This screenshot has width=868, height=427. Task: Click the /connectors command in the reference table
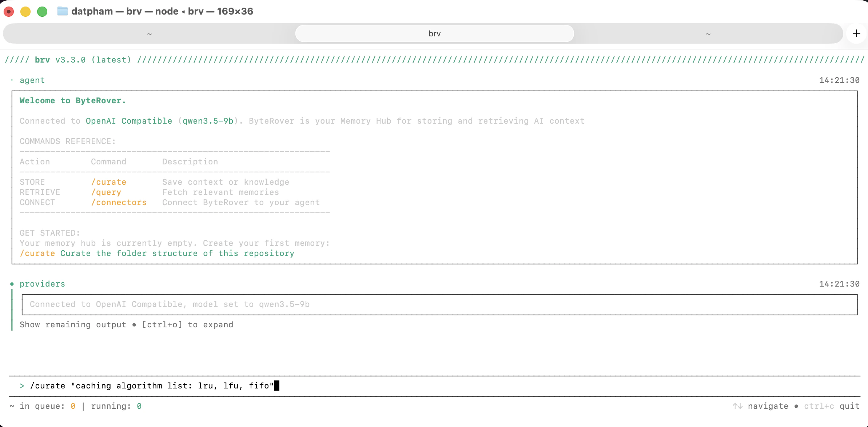[x=119, y=202]
